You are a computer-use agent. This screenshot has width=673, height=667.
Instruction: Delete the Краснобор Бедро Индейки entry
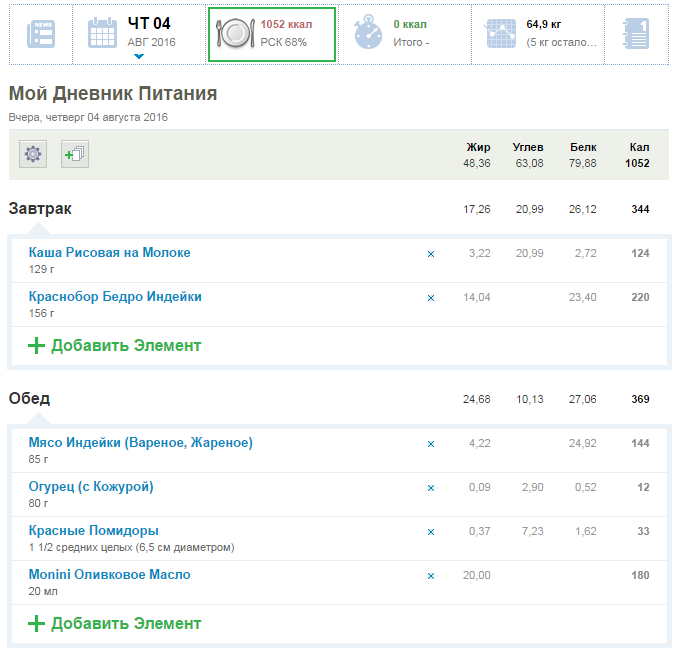(x=431, y=298)
